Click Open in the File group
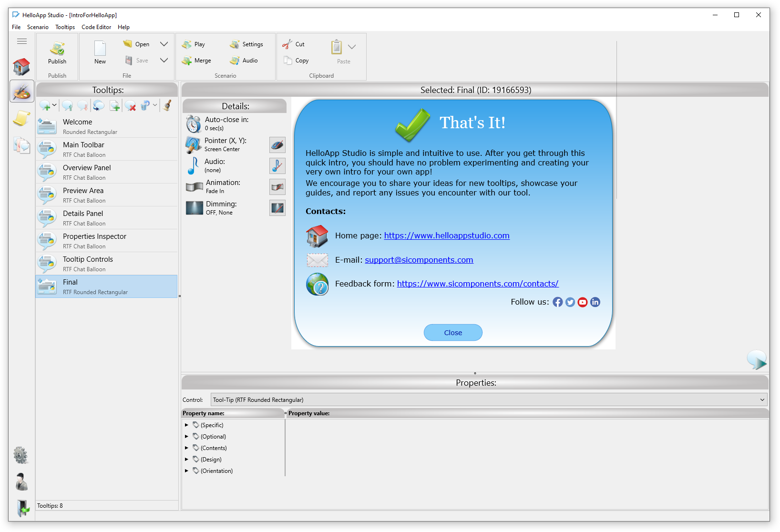The height and width of the screenshot is (532, 780). coord(136,44)
